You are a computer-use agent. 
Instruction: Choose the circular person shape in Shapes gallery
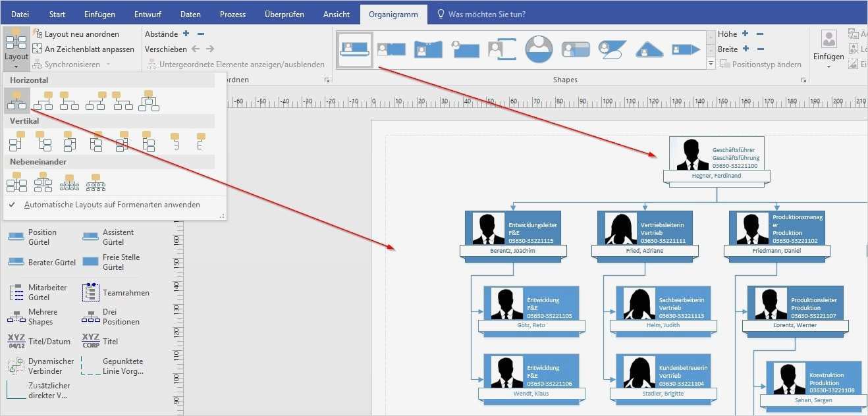(x=537, y=48)
